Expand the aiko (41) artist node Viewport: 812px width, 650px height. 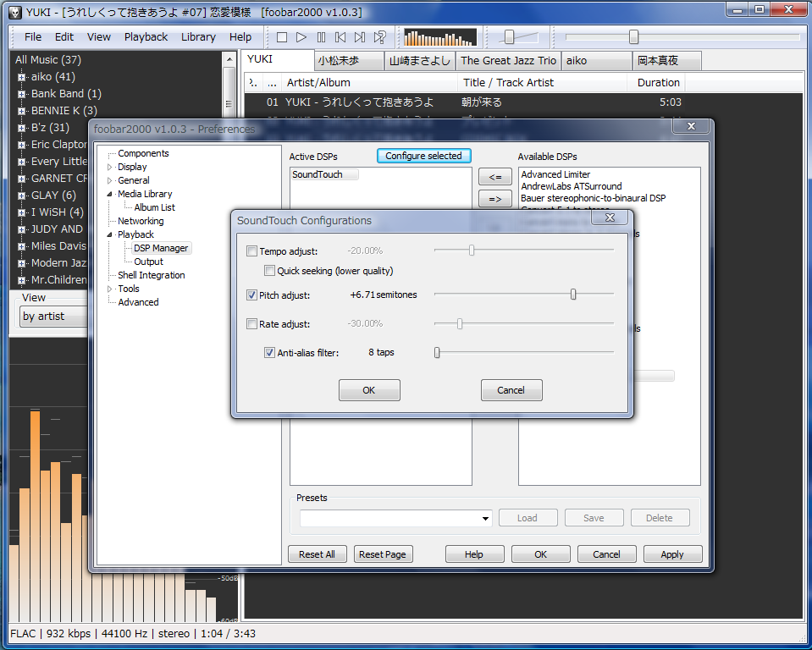pos(21,77)
